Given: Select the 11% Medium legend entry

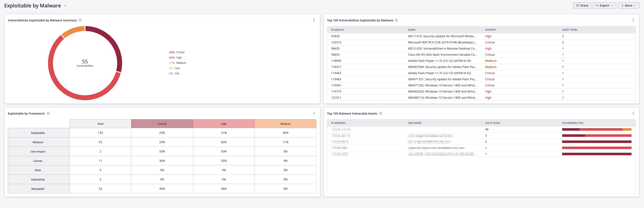Looking at the screenshot, I should (x=177, y=63).
